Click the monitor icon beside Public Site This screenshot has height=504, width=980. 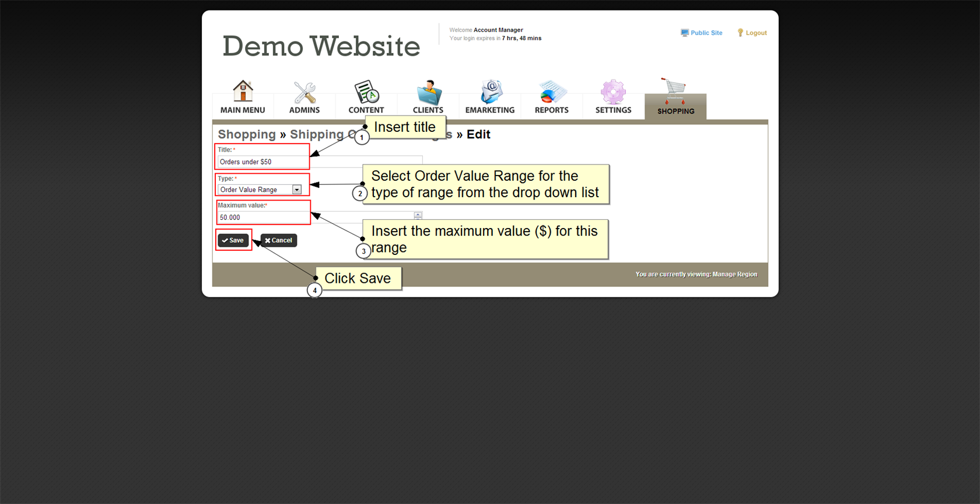[684, 33]
